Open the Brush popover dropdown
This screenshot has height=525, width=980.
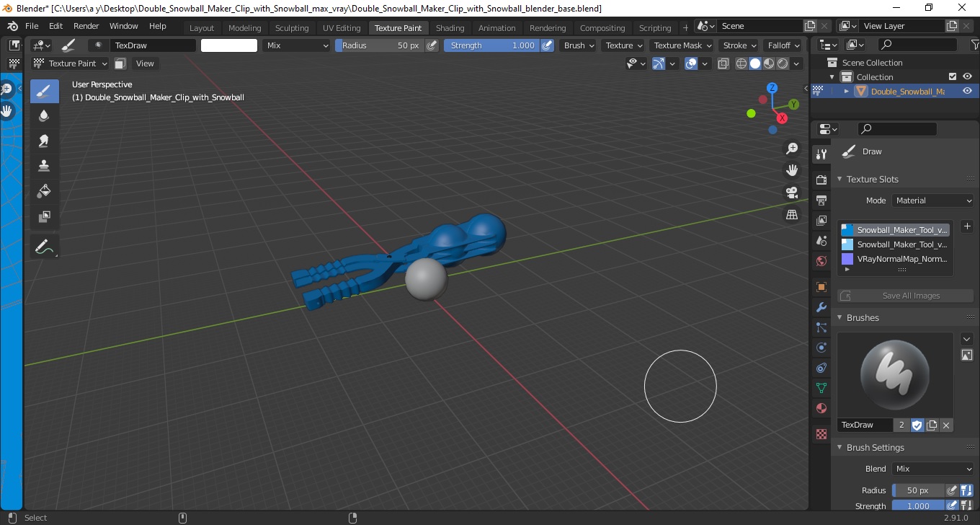click(x=579, y=45)
